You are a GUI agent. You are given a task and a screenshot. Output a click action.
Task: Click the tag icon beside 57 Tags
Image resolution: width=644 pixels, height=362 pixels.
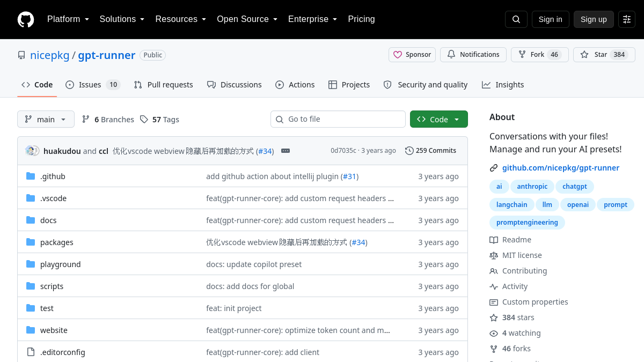[x=144, y=119]
